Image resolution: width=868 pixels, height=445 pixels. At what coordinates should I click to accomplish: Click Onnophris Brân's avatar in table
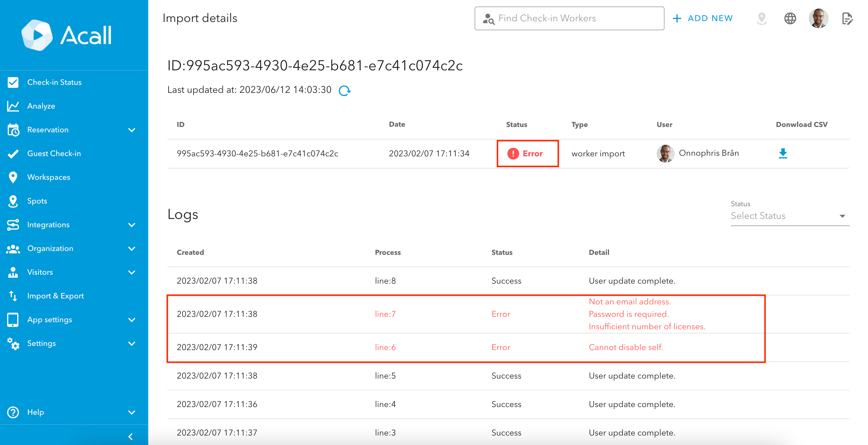(x=665, y=153)
